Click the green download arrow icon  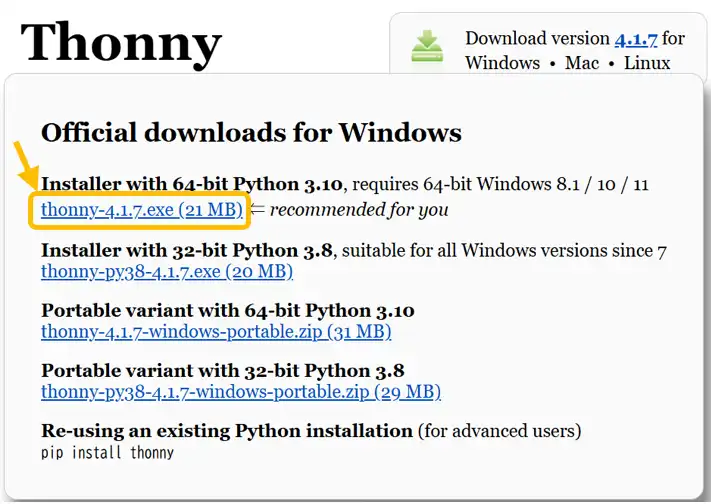pyautogui.click(x=427, y=46)
